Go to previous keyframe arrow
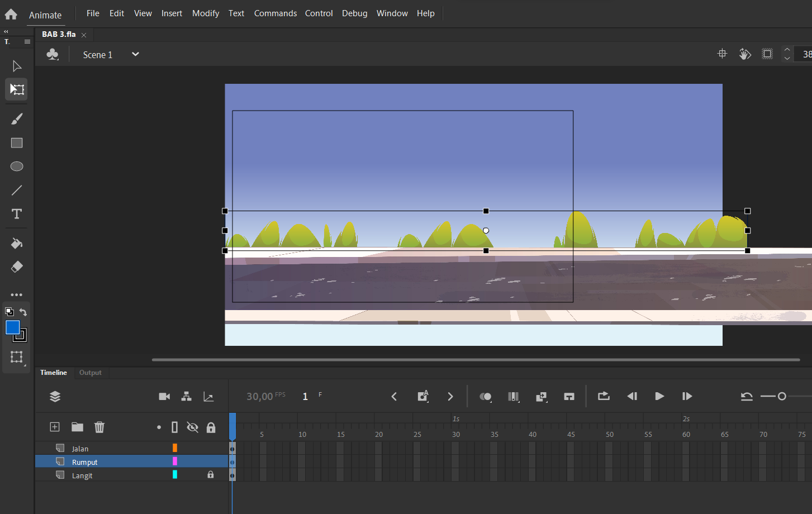 pos(394,396)
